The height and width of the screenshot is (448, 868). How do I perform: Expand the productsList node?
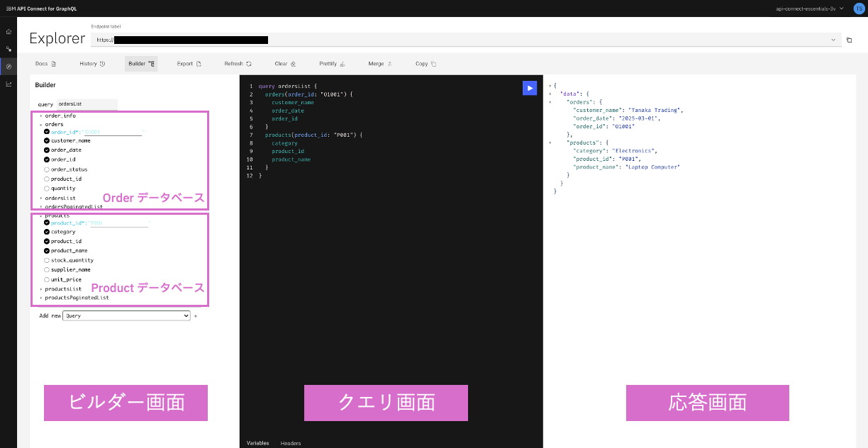(41, 289)
